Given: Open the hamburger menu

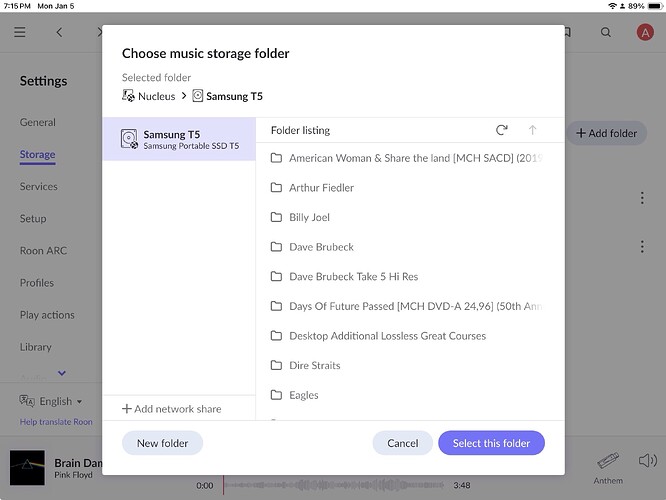Looking at the screenshot, I should click(20, 32).
